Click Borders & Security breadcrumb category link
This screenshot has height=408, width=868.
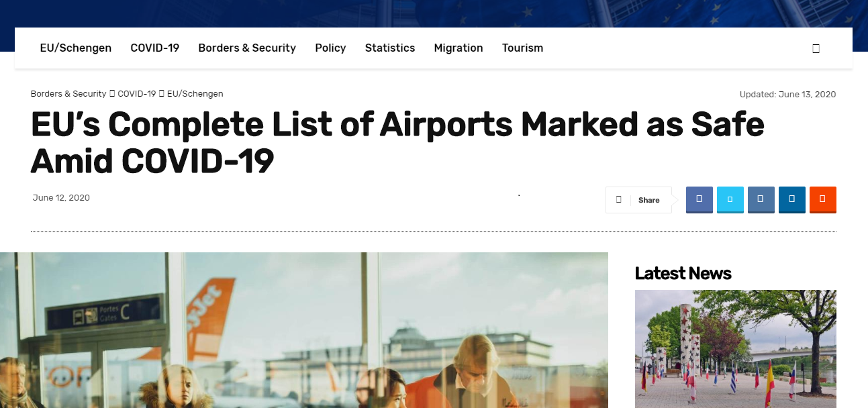(x=68, y=94)
